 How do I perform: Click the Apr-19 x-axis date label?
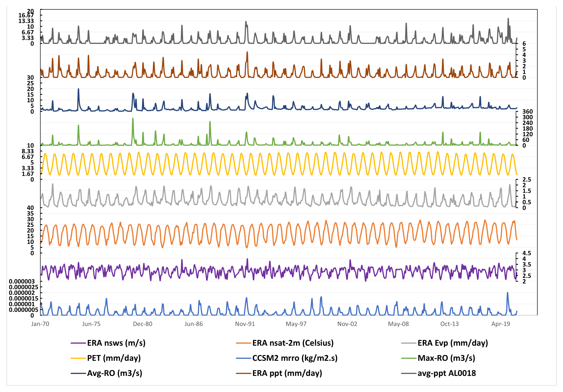point(501,324)
